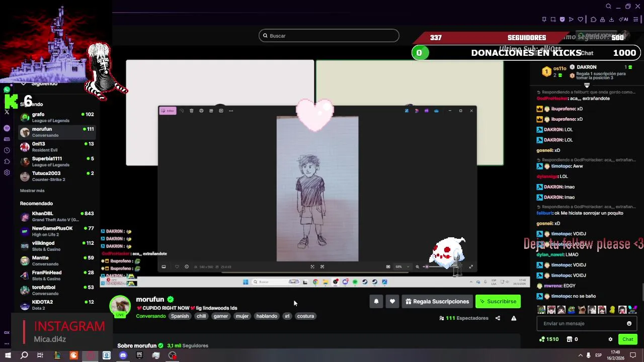Click the browser tab search magnifier

pos(608,6)
